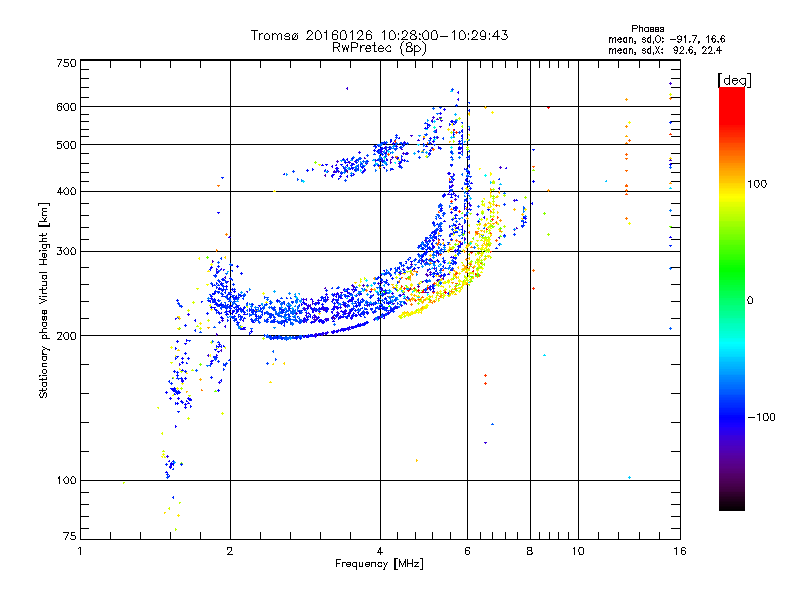This screenshot has width=800, height=600.
Task: Select the "mean, sd,X: 92.6, 22.4" line
Action: coord(665,50)
